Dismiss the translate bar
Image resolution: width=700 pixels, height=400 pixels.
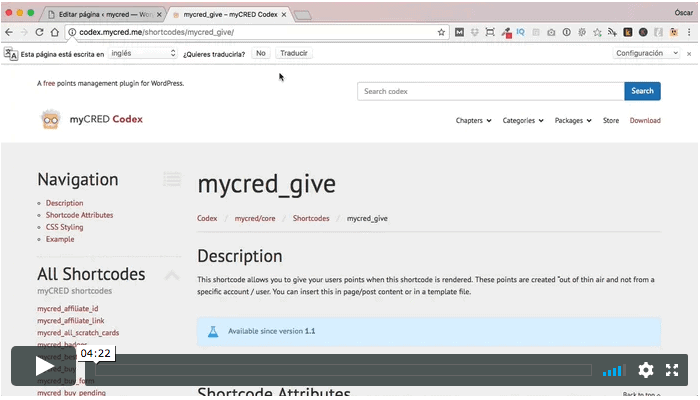point(689,54)
